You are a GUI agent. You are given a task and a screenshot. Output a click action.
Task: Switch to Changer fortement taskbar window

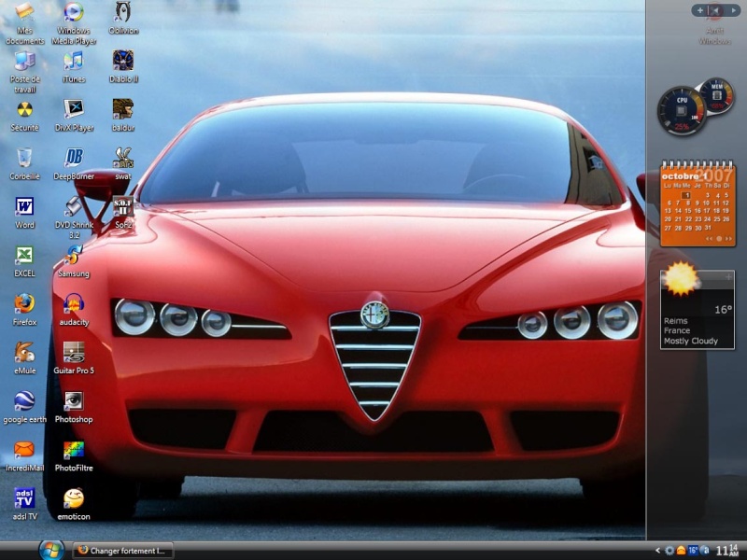(x=123, y=551)
